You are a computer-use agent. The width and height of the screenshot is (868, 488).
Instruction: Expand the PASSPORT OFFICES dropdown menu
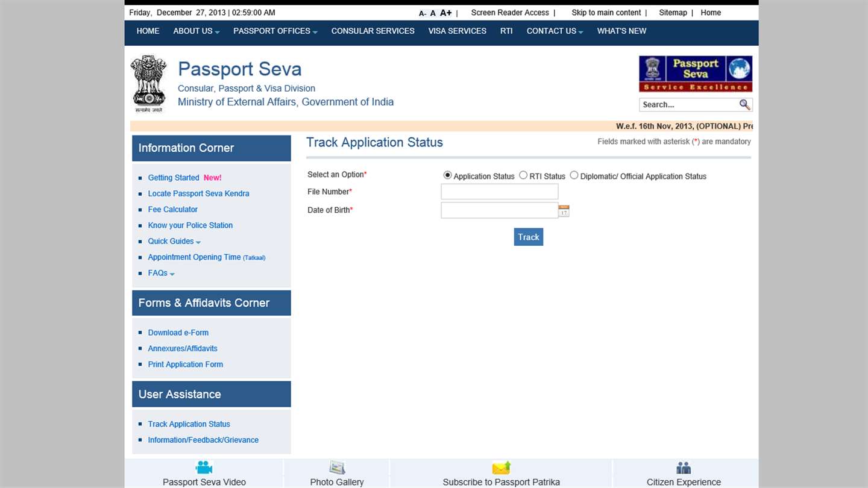tap(275, 31)
